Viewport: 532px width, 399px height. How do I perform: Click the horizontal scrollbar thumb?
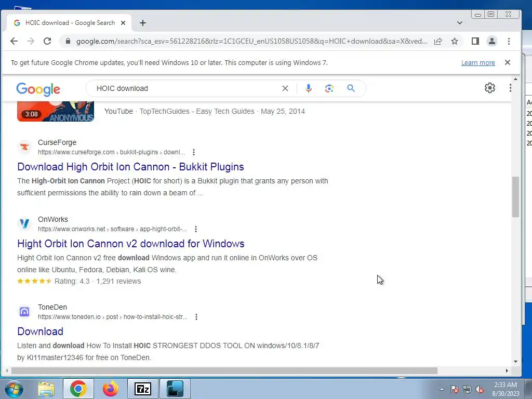click(x=224, y=371)
